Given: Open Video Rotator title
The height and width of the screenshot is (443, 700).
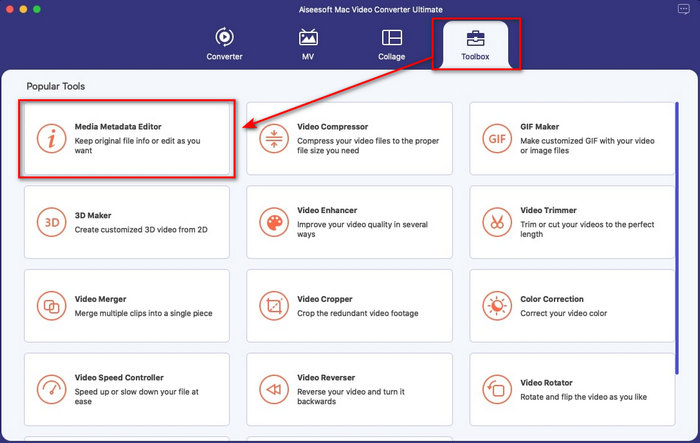Looking at the screenshot, I should pos(546,383).
